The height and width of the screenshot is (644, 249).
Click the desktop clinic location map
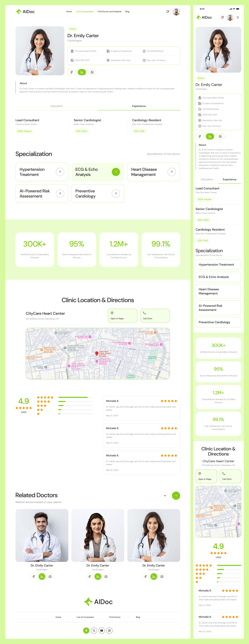point(98,353)
